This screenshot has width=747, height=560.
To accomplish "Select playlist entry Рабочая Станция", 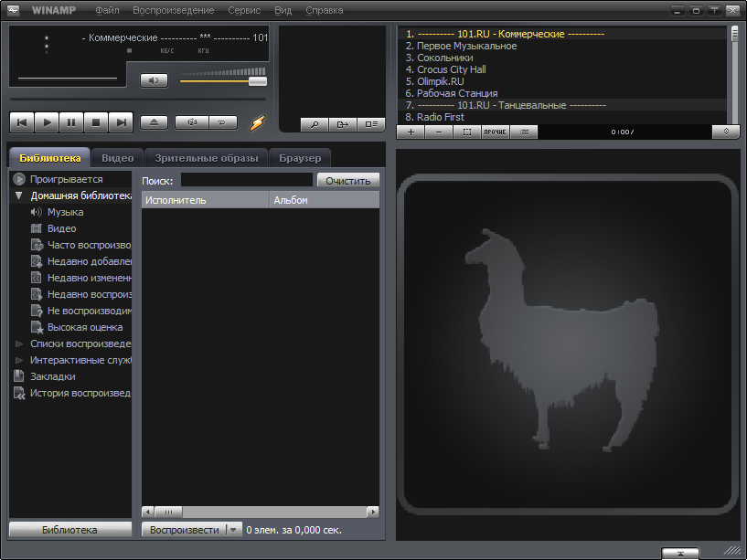I will pos(562,93).
